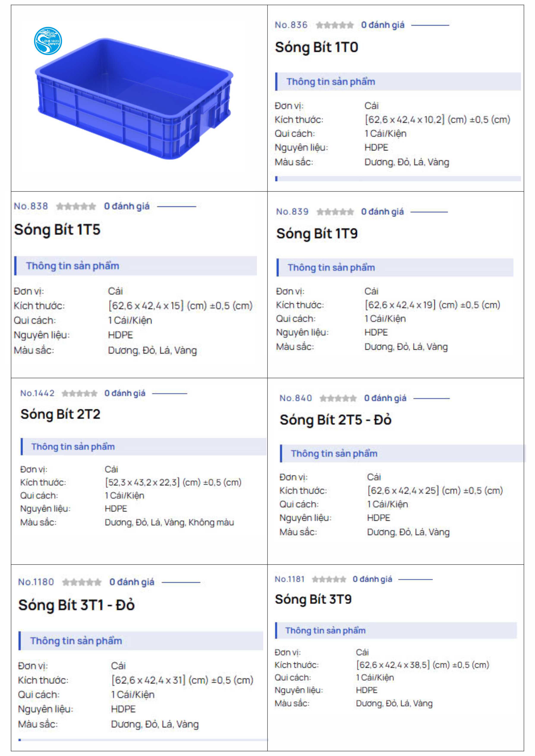Click '0 đánh giá' reviews link for No.836
This screenshot has width=535, height=756.
tap(383, 25)
